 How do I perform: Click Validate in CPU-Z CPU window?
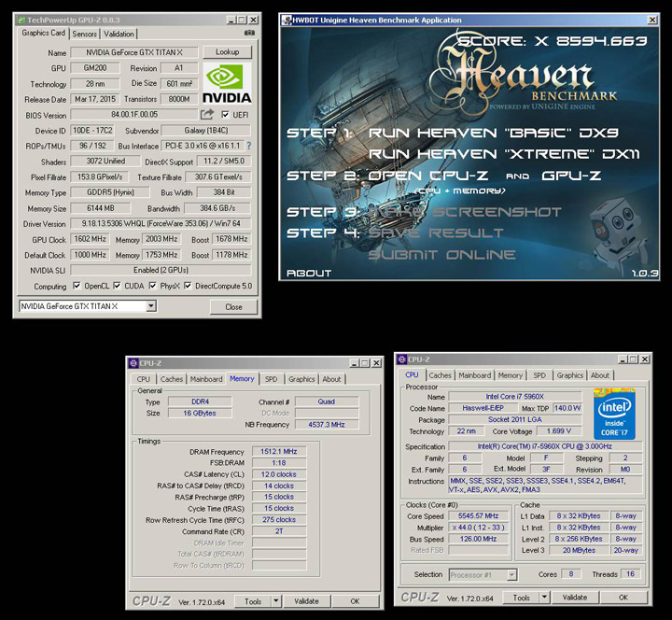point(575,598)
